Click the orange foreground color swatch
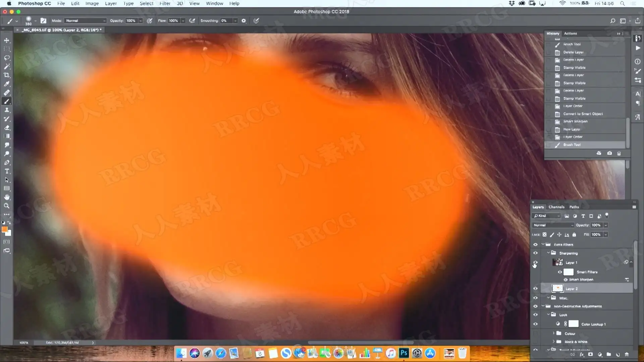Screen dimensions: 644x362 pos(5,229)
